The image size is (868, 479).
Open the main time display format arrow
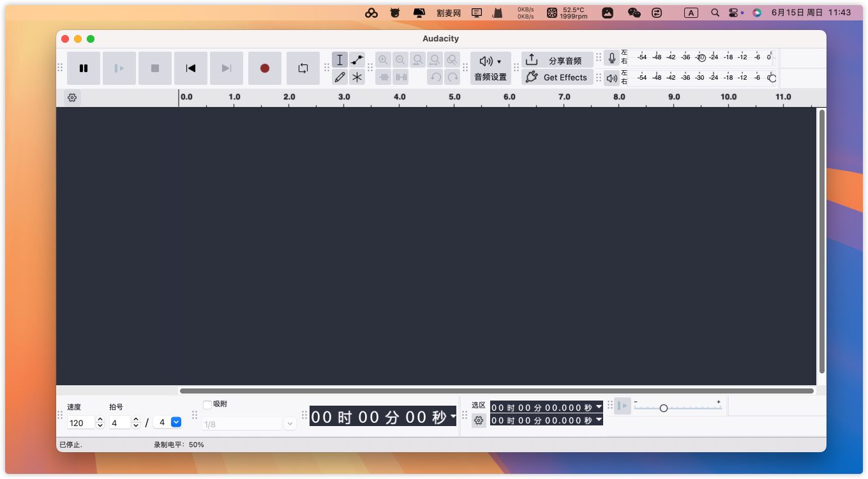453,416
